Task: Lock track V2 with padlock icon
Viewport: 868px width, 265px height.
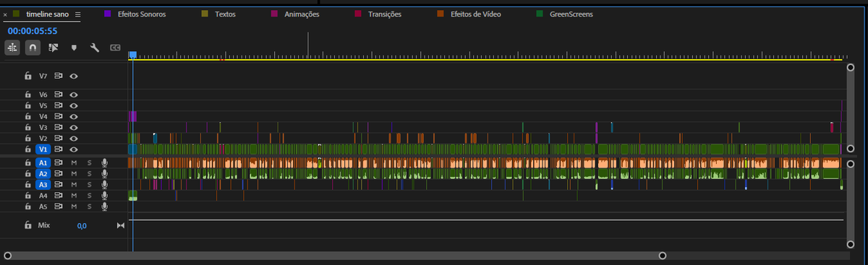Action: (x=27, y=138)
